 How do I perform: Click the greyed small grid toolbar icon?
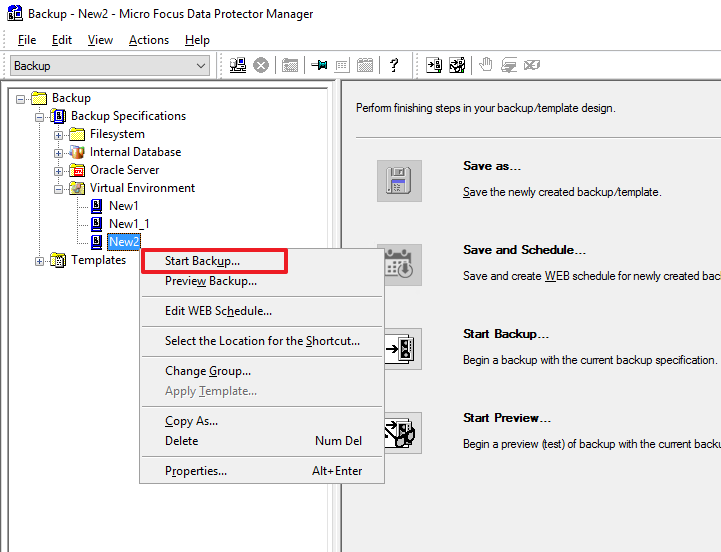pyautogui.click(x=342, y=66)
